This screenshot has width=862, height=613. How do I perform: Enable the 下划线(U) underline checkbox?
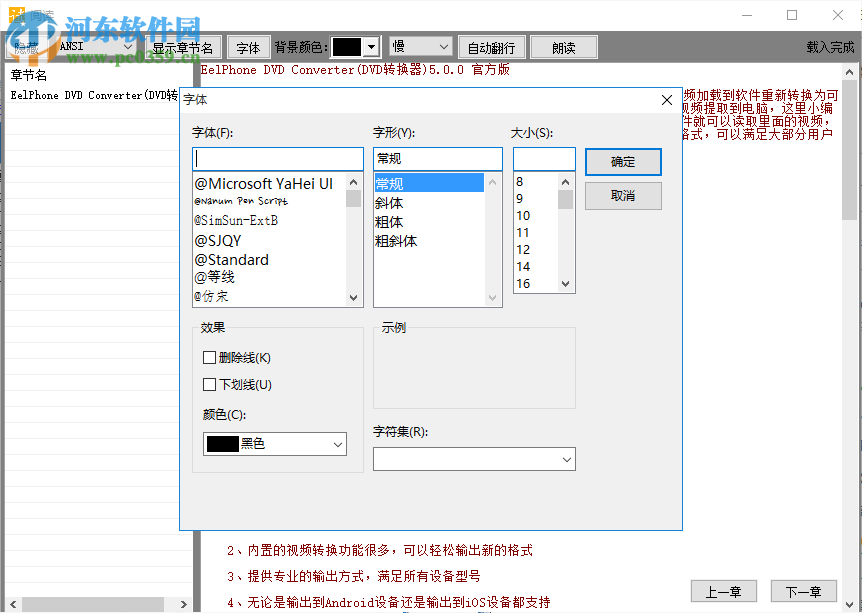(x=210, y=384)
